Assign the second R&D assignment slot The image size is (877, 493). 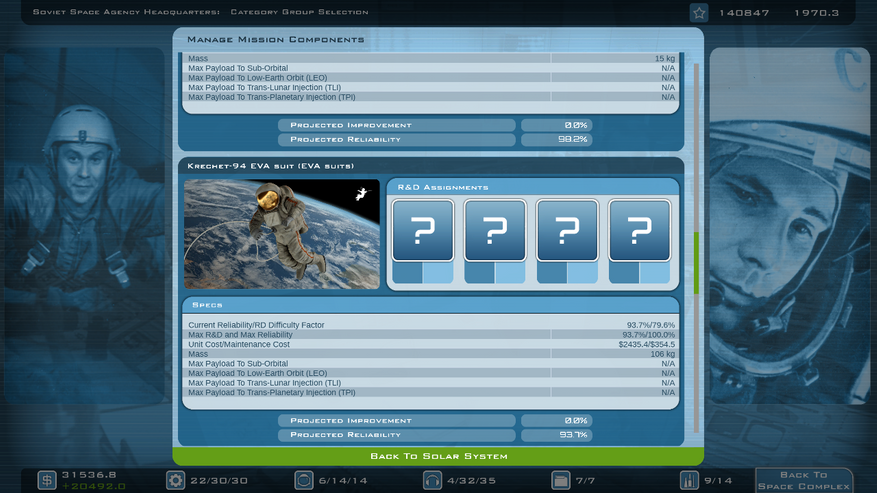tap(495, 231)
